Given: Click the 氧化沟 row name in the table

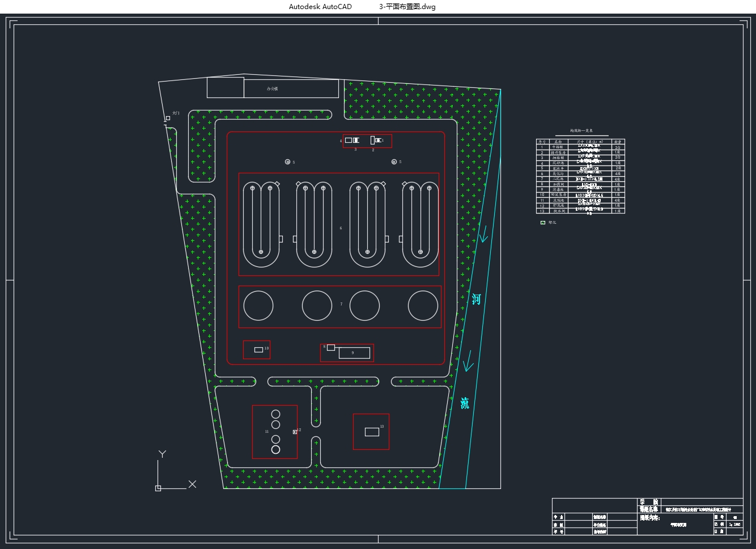Looking at the screenshot, I should tap(558, 173).
